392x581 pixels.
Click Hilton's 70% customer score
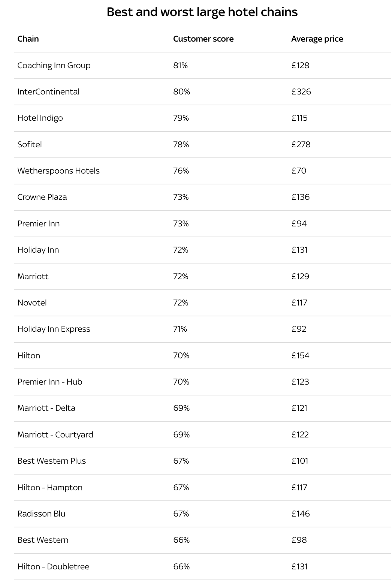[181, 356]
